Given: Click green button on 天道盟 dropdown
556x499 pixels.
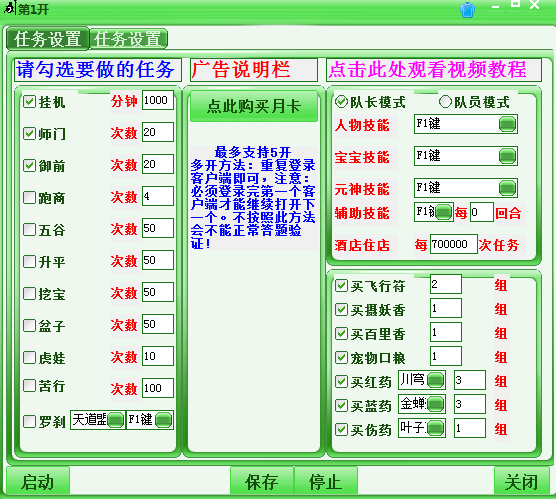Looking at the screenshot, I should 115,420.
